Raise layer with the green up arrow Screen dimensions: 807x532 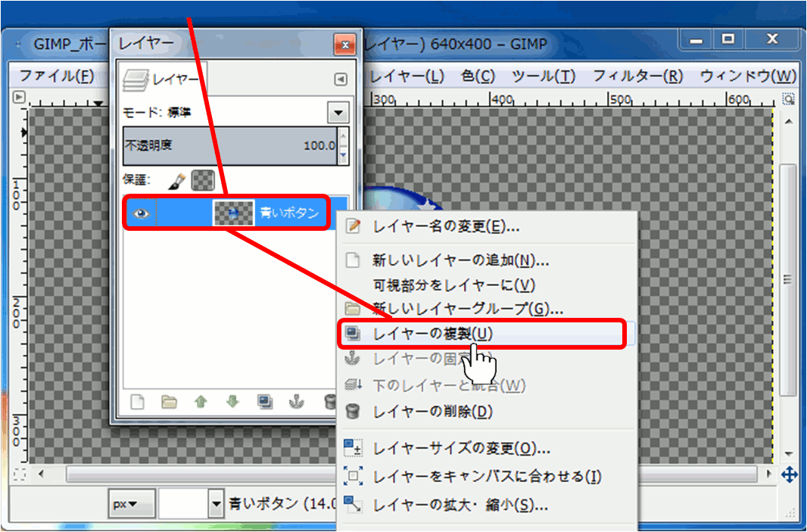coord(201,402)
